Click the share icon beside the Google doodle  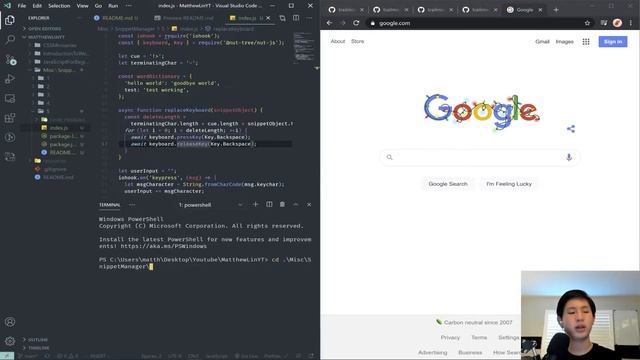[x=571, y=129]
